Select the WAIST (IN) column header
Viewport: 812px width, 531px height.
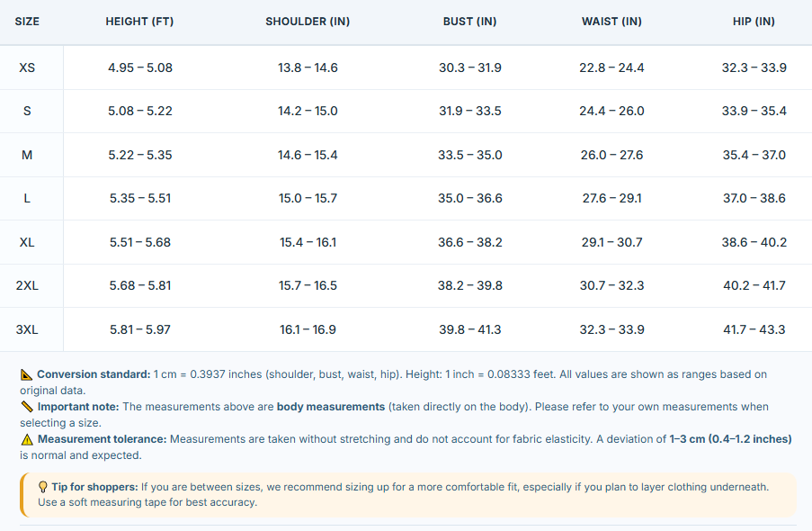[x=611, y=22]
